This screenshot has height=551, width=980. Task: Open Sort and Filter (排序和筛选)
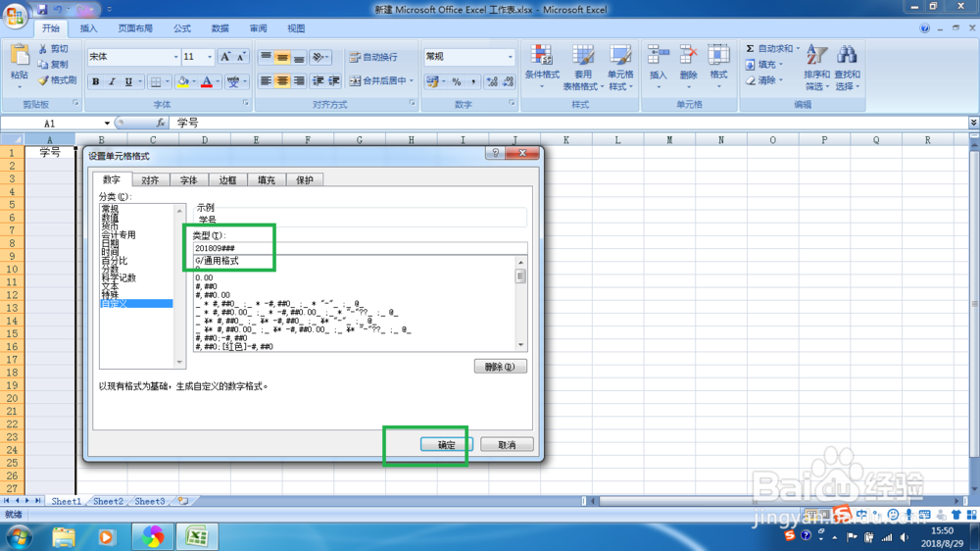817,67
